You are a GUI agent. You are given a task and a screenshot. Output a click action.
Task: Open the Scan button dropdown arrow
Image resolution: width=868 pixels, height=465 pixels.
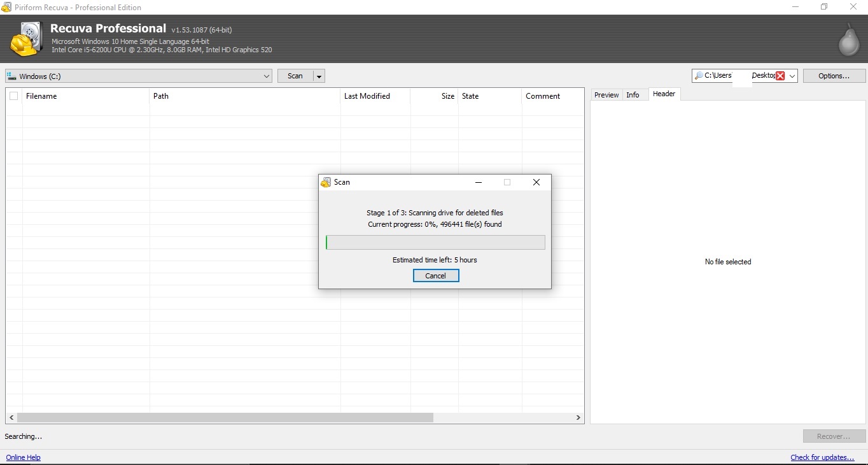click(x=319, y=76)
